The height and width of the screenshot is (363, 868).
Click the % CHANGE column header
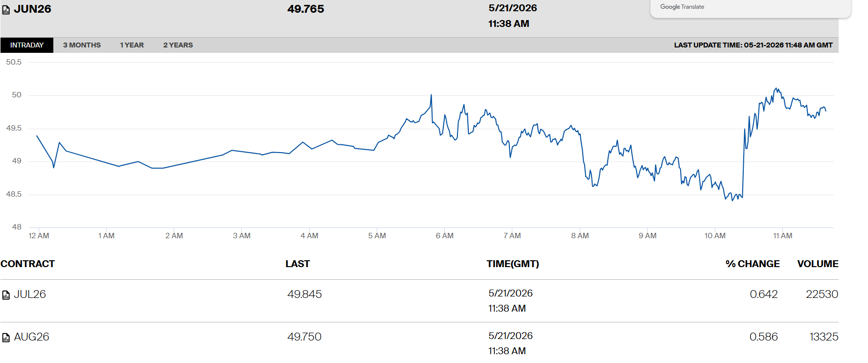click(753, 264)
